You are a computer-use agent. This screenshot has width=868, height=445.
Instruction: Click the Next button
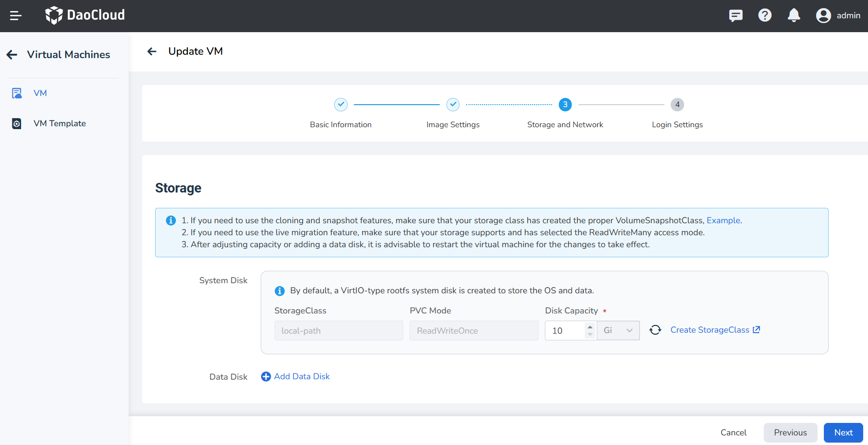point(843,433)
